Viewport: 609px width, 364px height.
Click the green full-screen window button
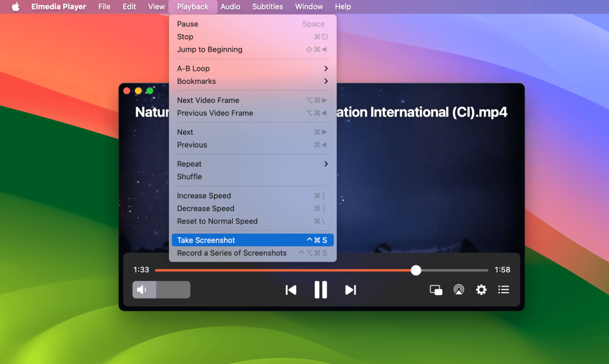(150, 91)
